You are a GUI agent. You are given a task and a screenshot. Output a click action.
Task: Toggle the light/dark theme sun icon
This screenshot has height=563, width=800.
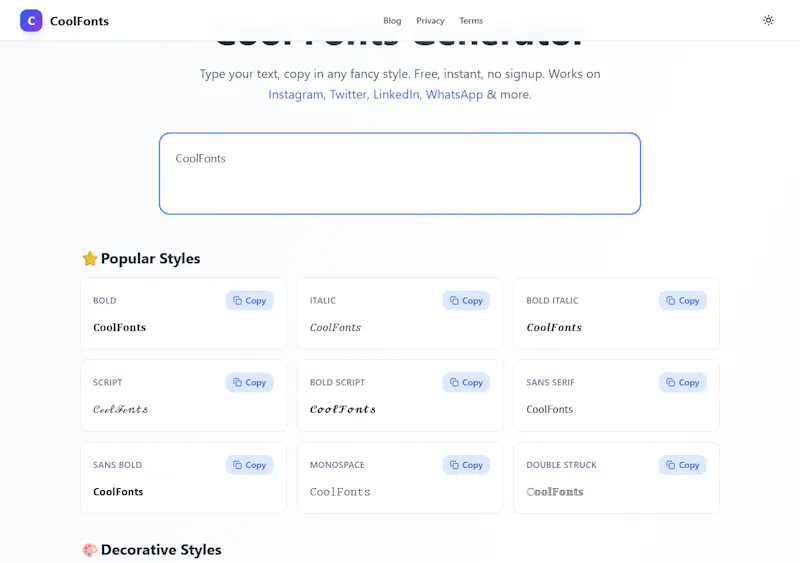pos(768,20)
